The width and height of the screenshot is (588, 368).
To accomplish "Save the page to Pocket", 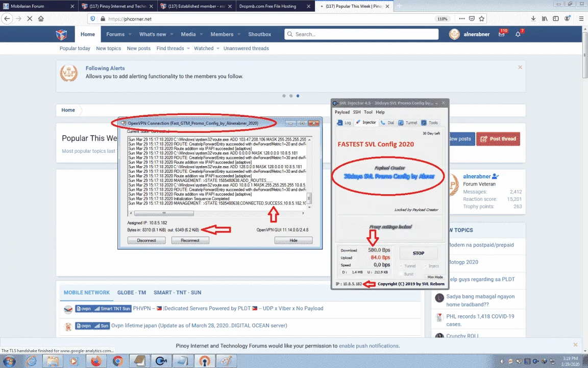I will click(x=472, y=19).
